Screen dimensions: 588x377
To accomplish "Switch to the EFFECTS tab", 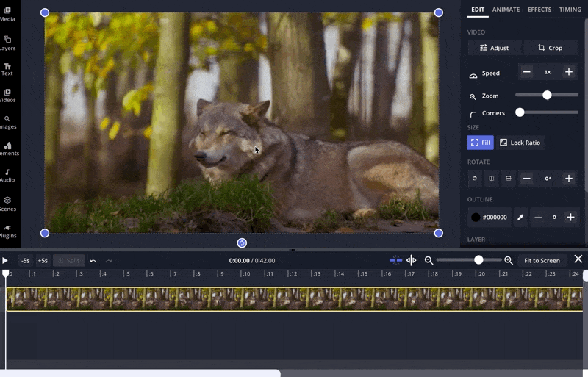I will coord(539,10).
